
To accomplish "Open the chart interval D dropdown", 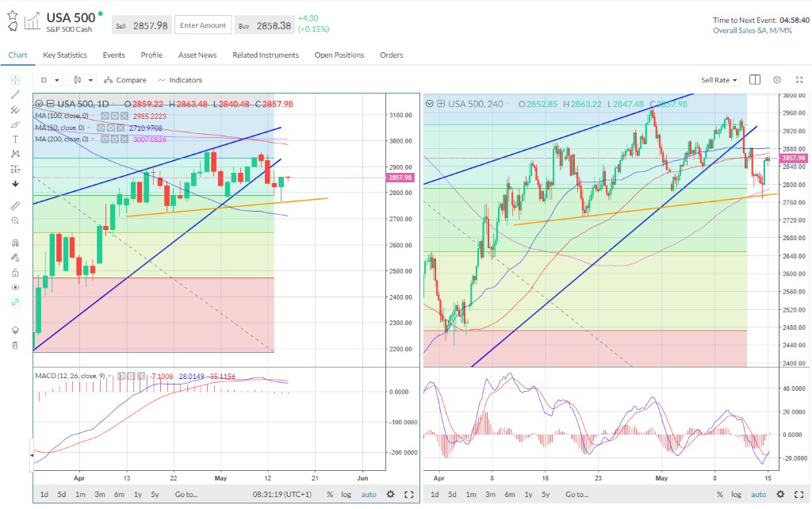I will [x=50, y=80].
